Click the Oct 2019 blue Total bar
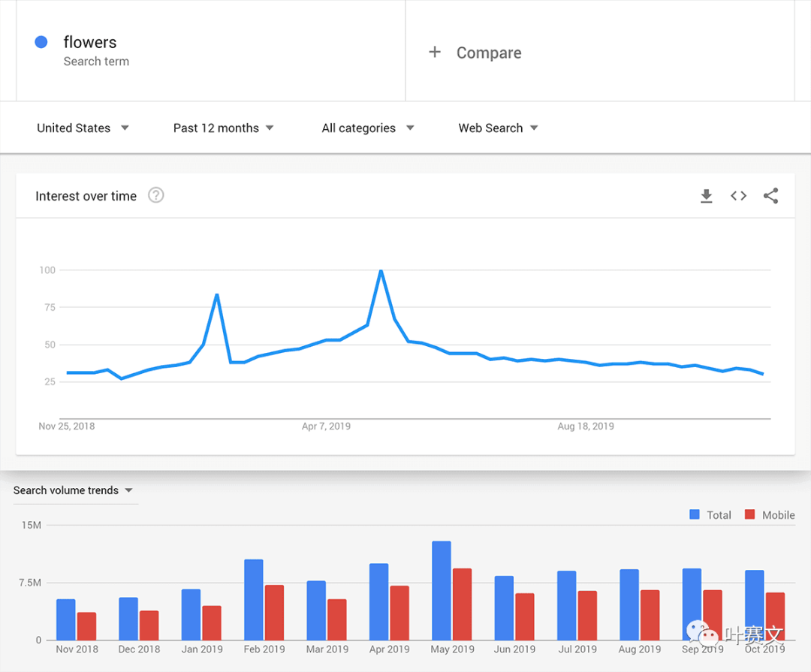 [754, 604]
